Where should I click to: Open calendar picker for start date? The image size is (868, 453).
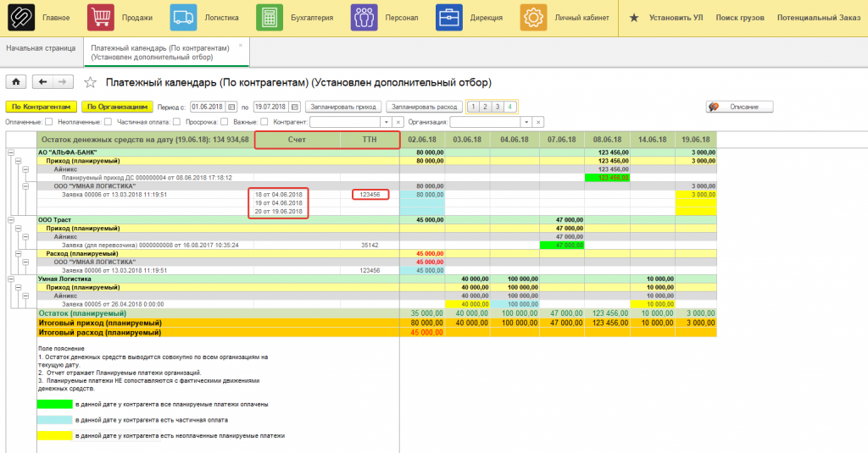pyautogui.click(x=232, y=107)
